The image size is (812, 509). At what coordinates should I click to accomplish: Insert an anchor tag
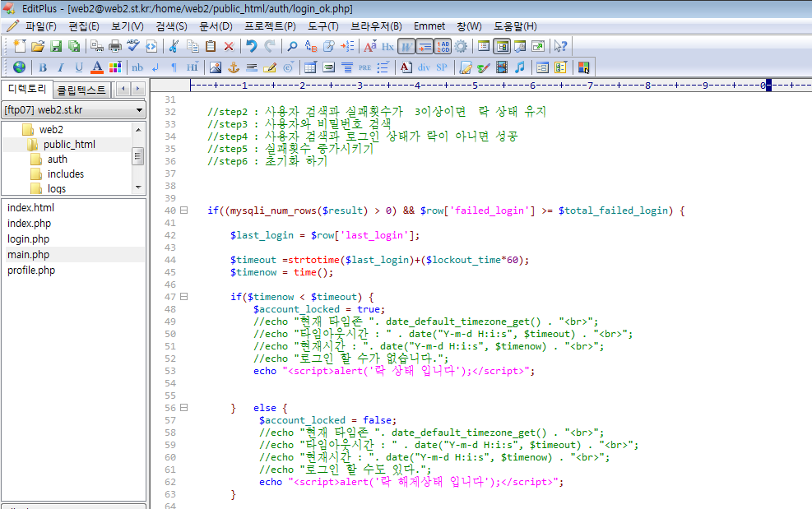click(x=234, y=67)
